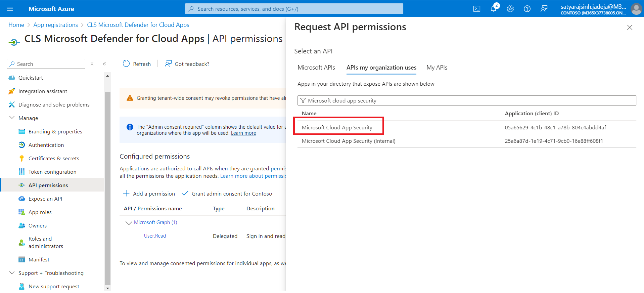This screenshot has height=293, width=644.
Task: Open the User.Read permission
Action: [x=155, y=236]
